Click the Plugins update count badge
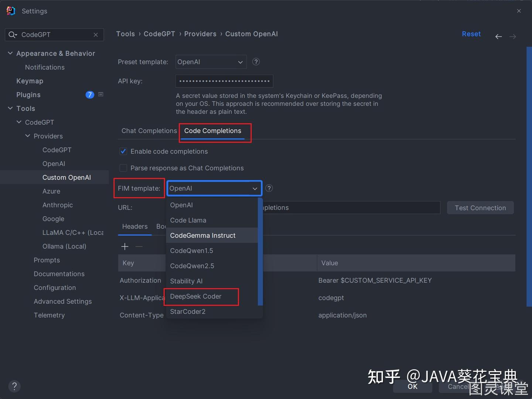The height and width of the screenshot is (399, 532). 90,95
